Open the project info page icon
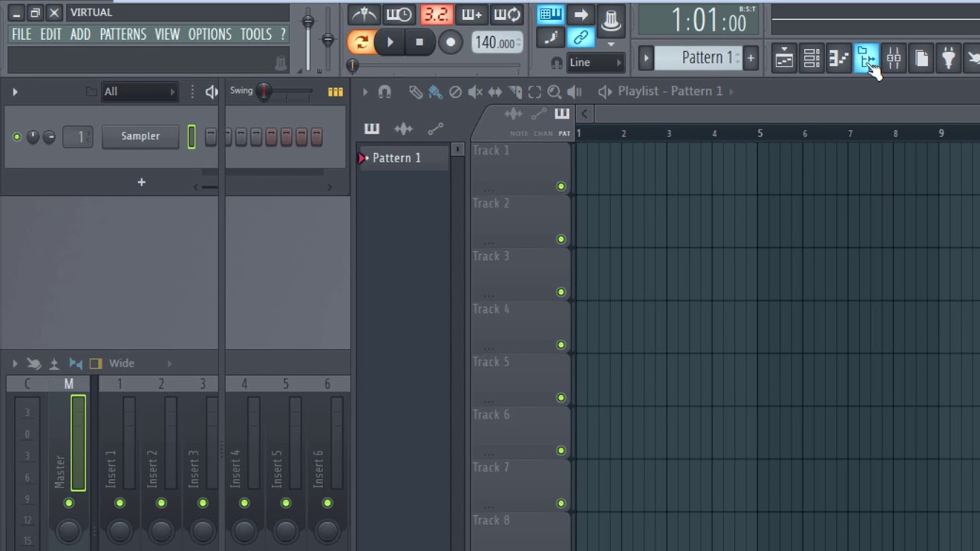This screenshot has width=980, height=551. 922,58
